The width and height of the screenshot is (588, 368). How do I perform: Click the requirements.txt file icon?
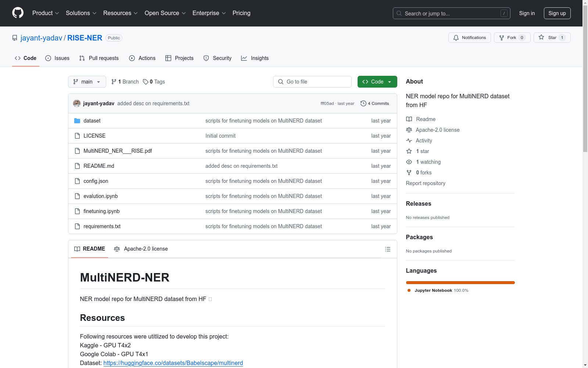coord(77,226)
